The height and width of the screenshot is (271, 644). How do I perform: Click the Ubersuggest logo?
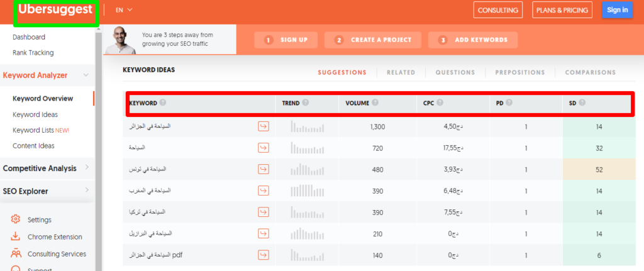click(55, 11)
